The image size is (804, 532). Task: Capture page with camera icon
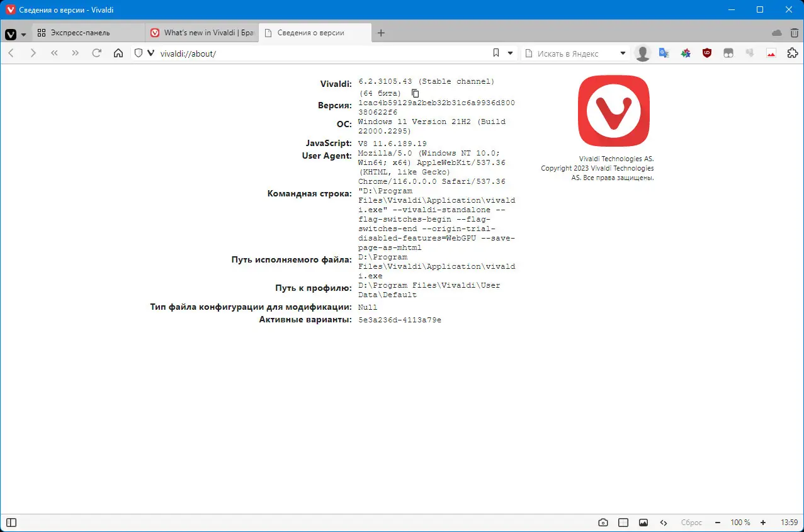tap(603, 523)
